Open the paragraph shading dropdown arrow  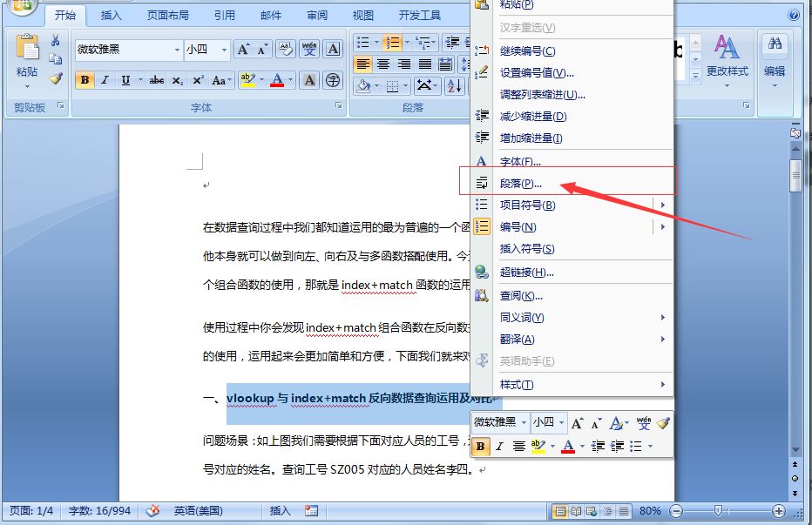point(376,85)
